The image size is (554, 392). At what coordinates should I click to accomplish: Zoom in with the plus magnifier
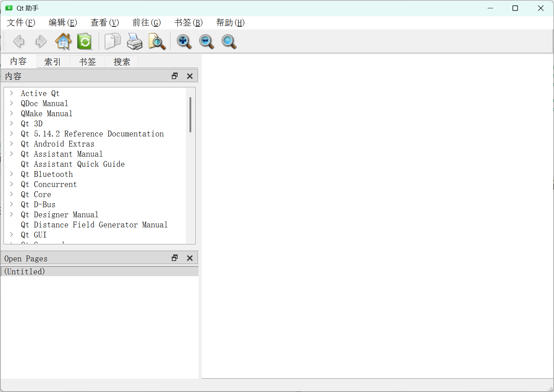[x=184, y=42]
